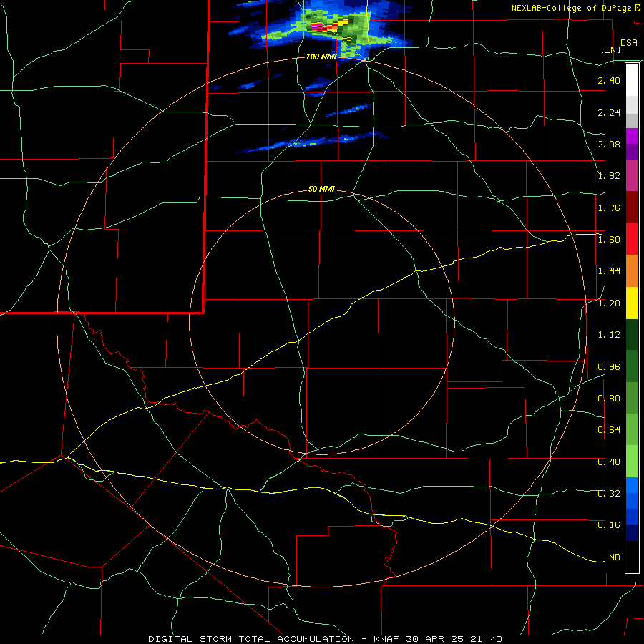Image resolution: width=644 pixels, height=644 pixels.
Task: Click the ND legend label
Action: [x=615, y=557]
